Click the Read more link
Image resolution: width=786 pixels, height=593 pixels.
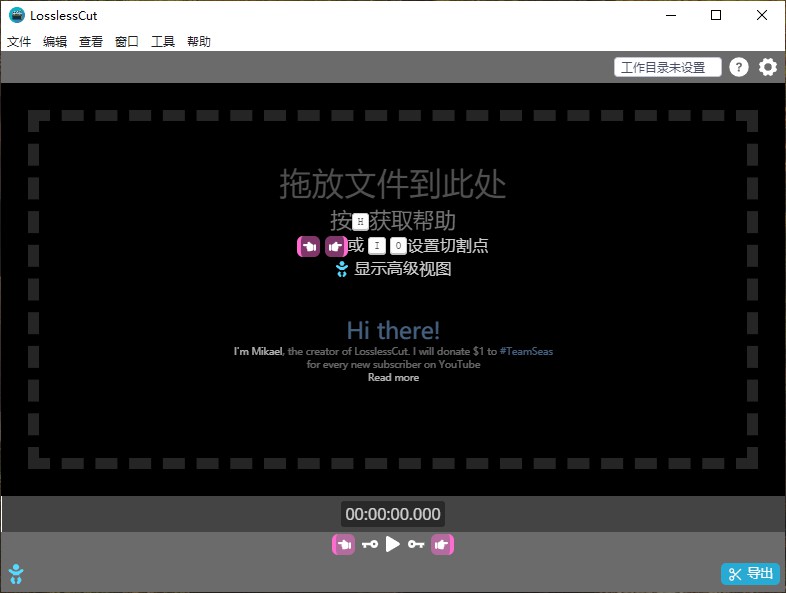pos(394,377)
